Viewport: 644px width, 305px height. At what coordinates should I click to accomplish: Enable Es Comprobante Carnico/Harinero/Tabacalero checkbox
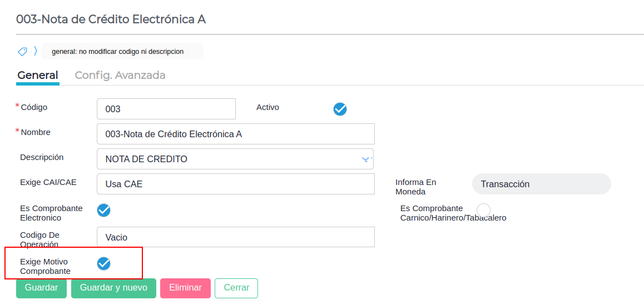tap(483, 210)
